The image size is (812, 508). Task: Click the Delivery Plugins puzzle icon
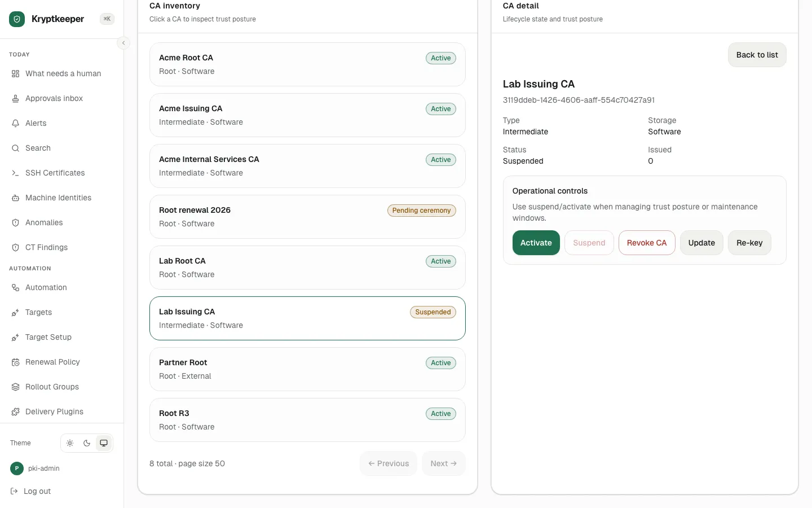click(15, 412)
